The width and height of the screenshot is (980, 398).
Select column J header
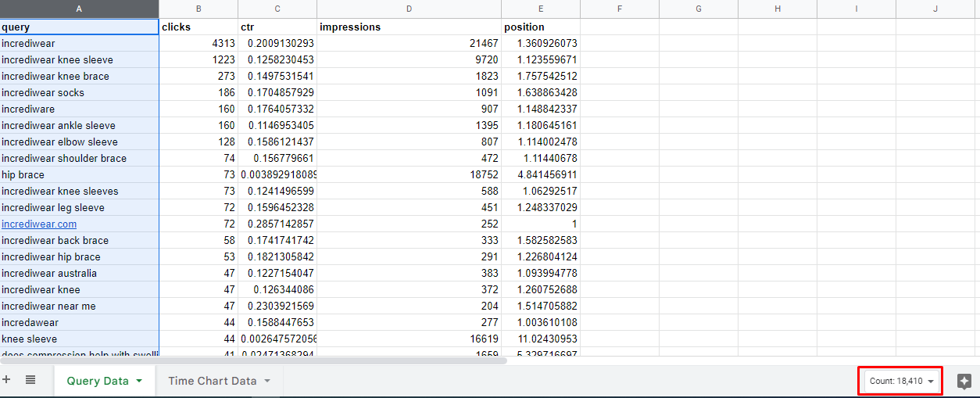935,9
